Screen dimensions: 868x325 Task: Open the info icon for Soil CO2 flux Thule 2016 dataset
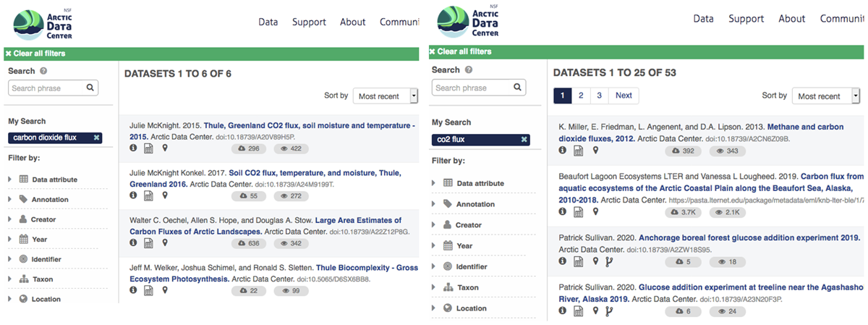133,195
